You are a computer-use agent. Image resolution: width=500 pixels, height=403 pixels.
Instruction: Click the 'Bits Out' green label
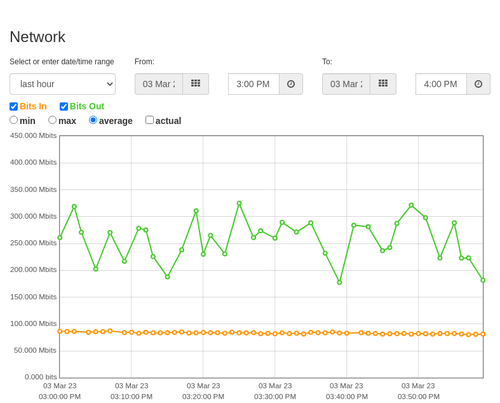coord(87,106)
